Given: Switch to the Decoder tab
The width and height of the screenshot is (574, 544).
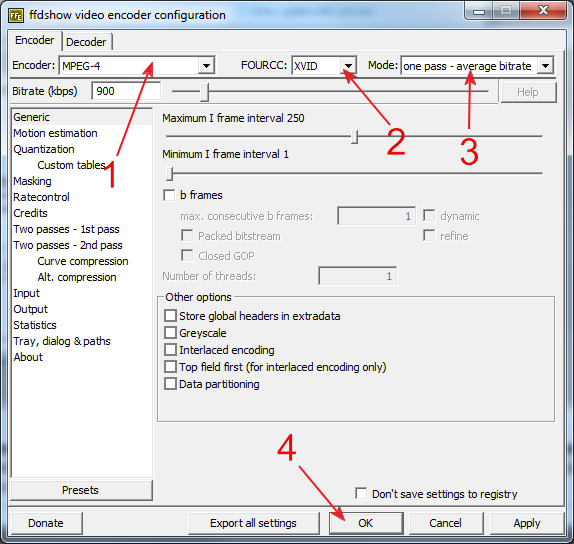Looking at the screenshot, I should [x=86, y=42].
